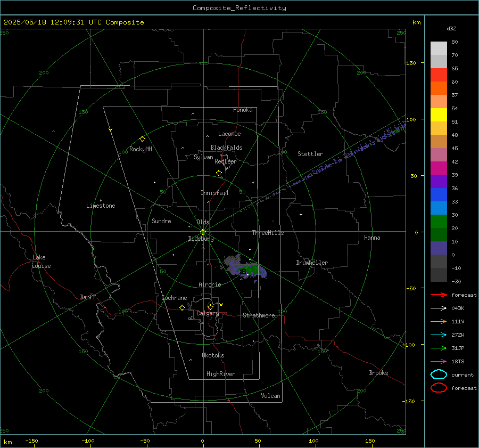Click the yellow radar-center diamond near Didsbury
Screen dimensions: 479x448
click(203, 232)
